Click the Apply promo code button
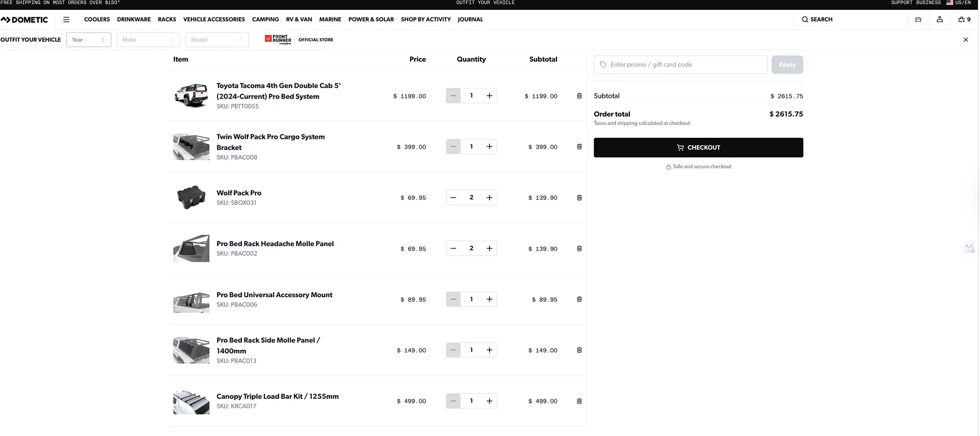The image size is (980, 436). [787, 64]
